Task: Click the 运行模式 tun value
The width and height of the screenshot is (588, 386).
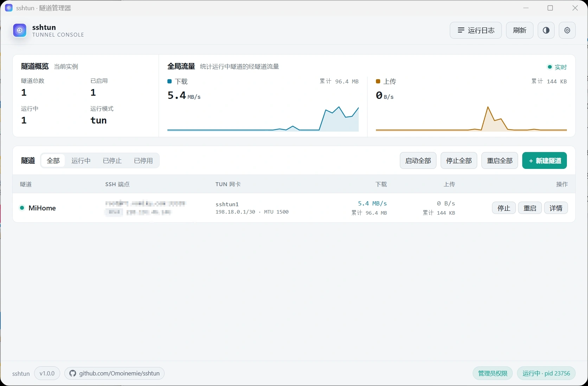Action: 98,120
